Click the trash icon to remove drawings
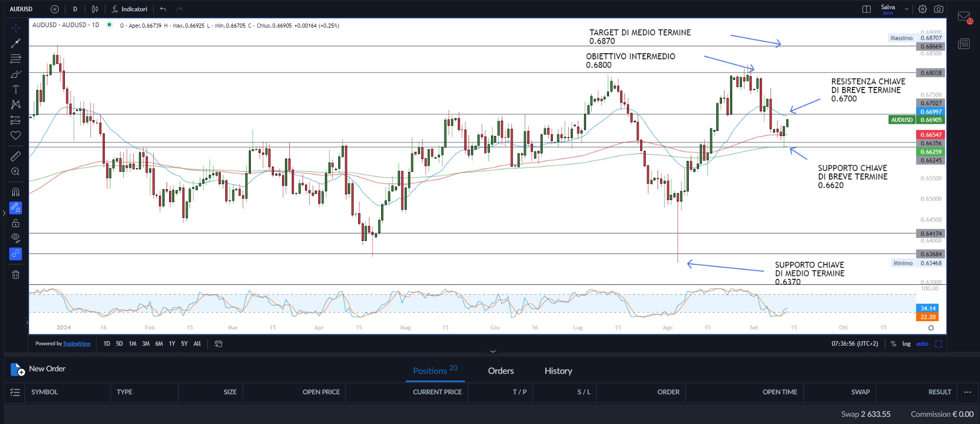Image resolution: width=980 pixels, height=424 pixels. coord(16,275)
